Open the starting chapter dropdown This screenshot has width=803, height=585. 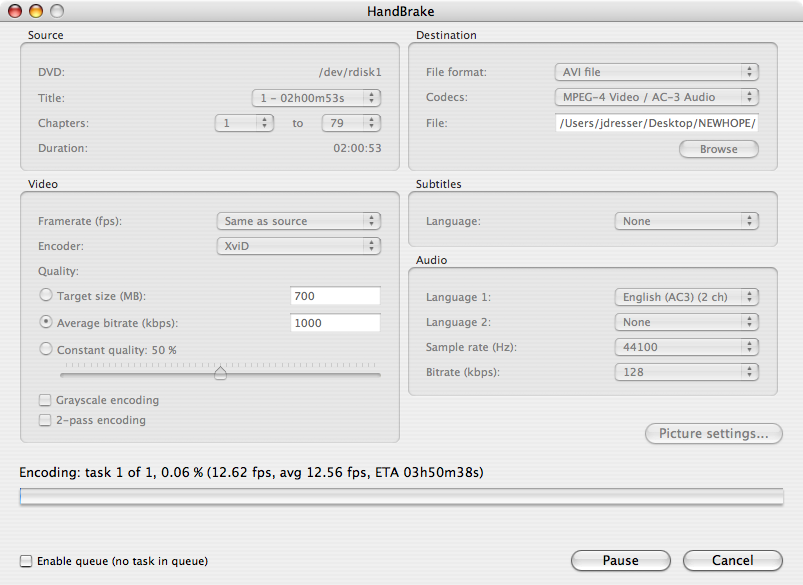[244, 123]
